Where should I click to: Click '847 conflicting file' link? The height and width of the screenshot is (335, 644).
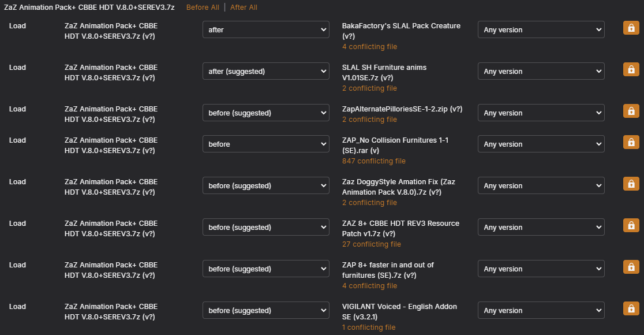tap(374, 161)
